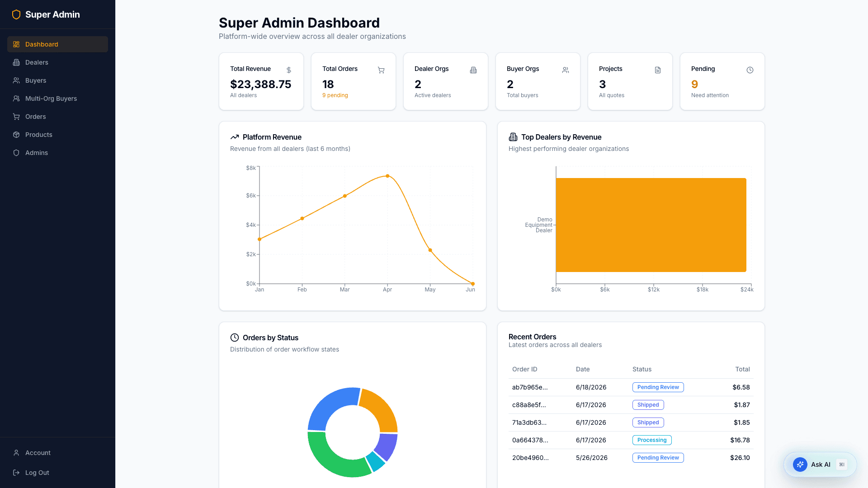The height and width of the screenshot is (488, 868).
Task: Open the Dashboard menu item
Action: (x=57, y=44)
